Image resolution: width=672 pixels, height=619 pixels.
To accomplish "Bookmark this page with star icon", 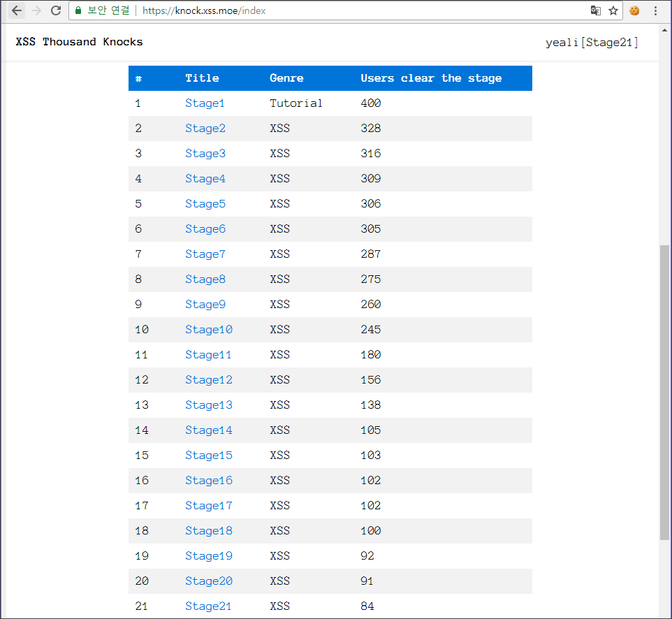I will (613, 10).
